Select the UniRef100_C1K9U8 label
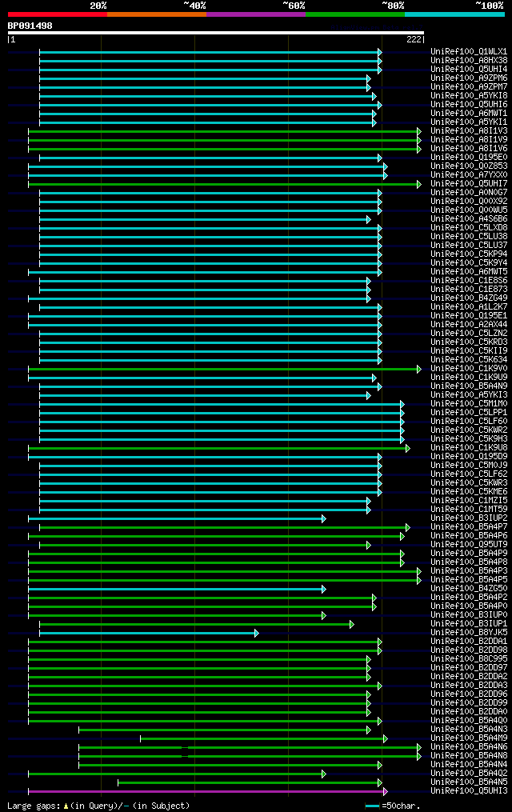 click(x=469, y=448)
